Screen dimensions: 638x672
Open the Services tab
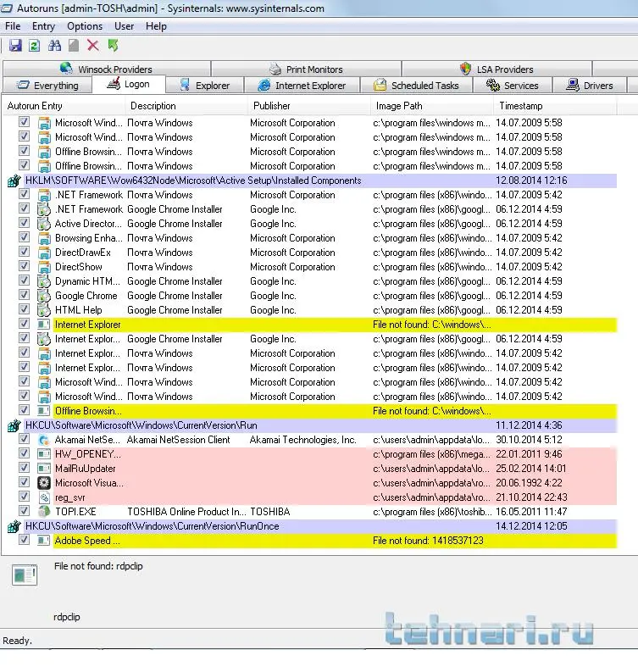[513, 86]
